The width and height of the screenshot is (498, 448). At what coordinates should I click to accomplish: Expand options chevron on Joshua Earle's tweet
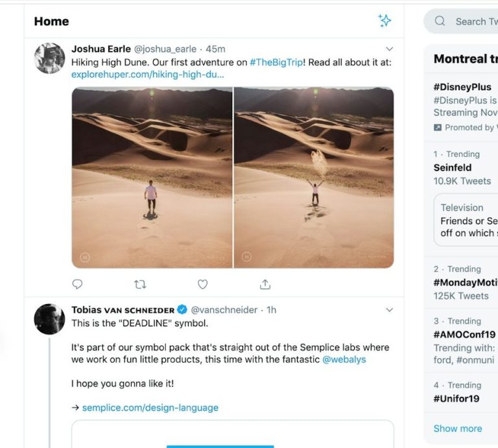point(389,49)
